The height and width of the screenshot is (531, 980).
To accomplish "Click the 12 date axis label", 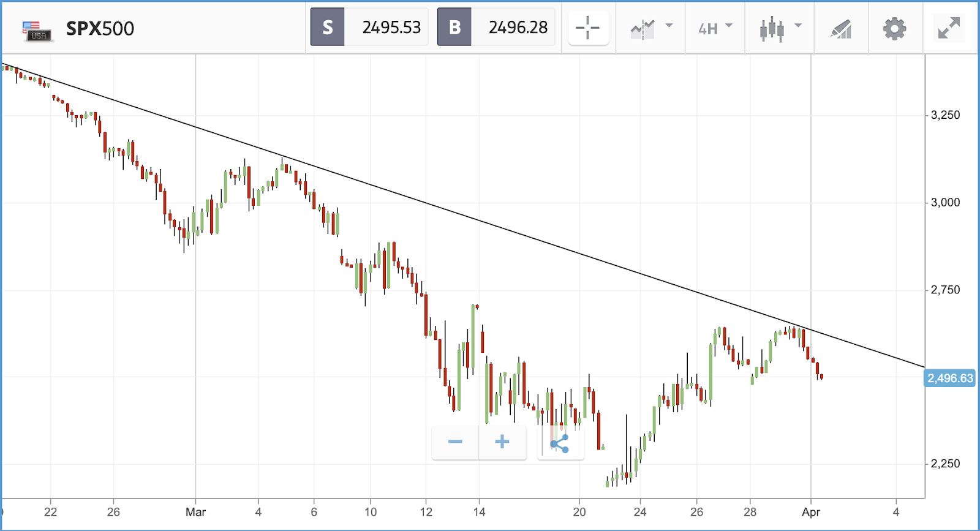I will 426,512.
